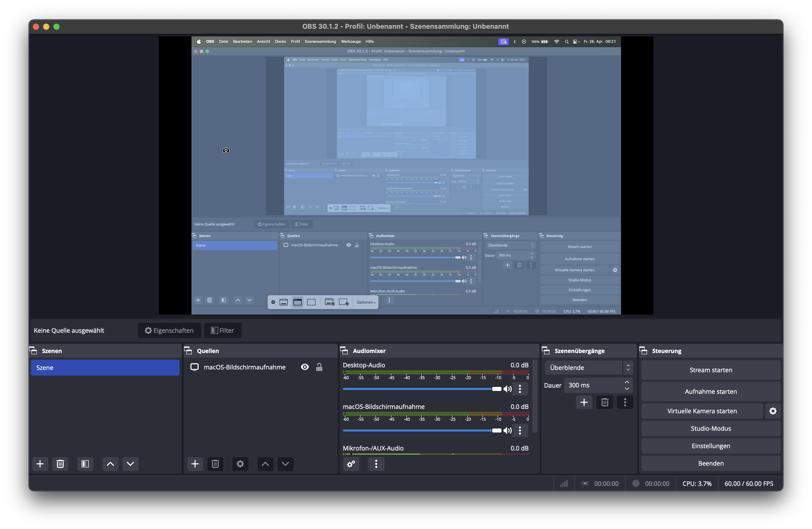Unlock the macOS-Bildschirmaufnahme source lock
Image resolution: width=812 pixels, height=529 pixels.
319,367
